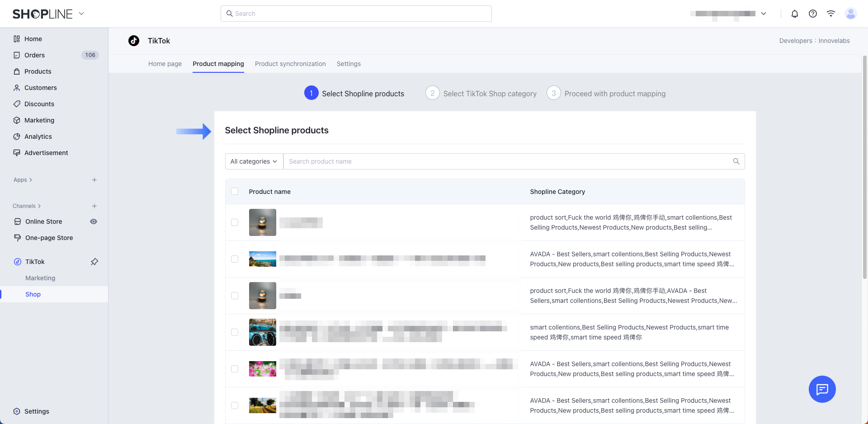Click the notification bell icon
The image size is (868, 424).
coord(794,14)
